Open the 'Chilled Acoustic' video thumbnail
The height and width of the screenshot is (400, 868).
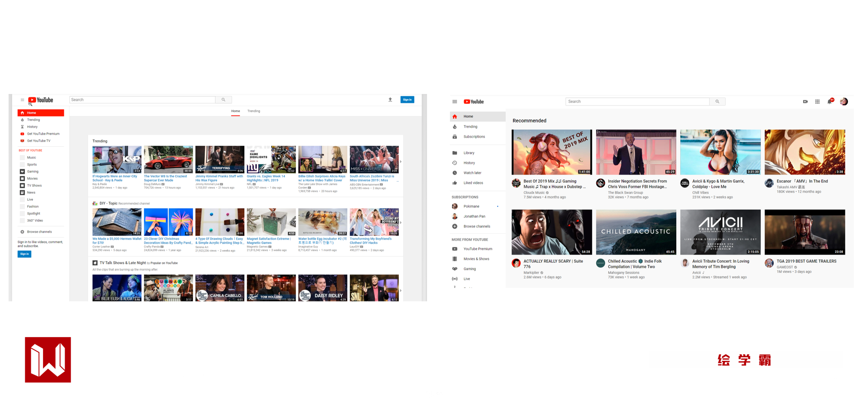[x=636, y=232]
